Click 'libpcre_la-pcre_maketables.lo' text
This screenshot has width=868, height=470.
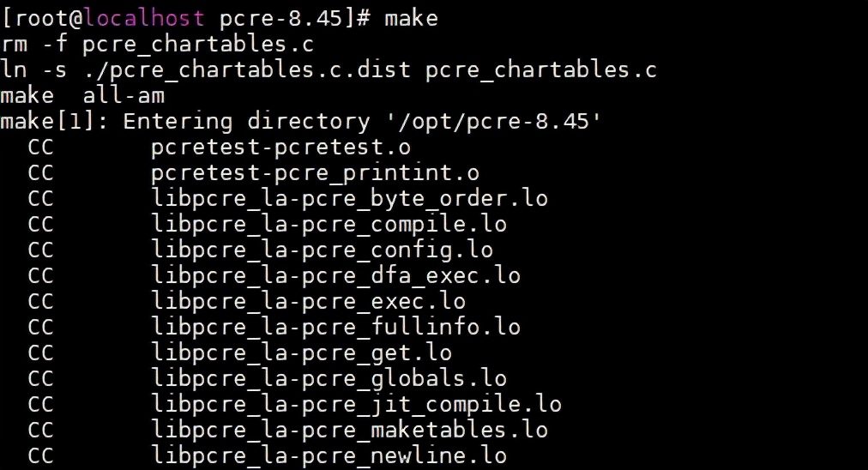349,431
